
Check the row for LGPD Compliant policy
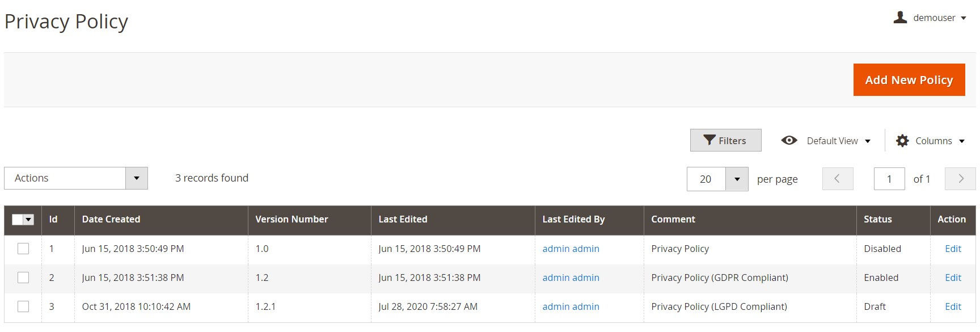[x=23, y=306]
